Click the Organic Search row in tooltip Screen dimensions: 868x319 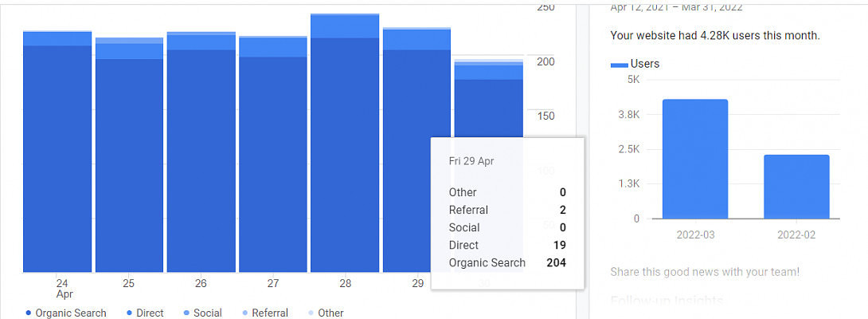(507, 262)
